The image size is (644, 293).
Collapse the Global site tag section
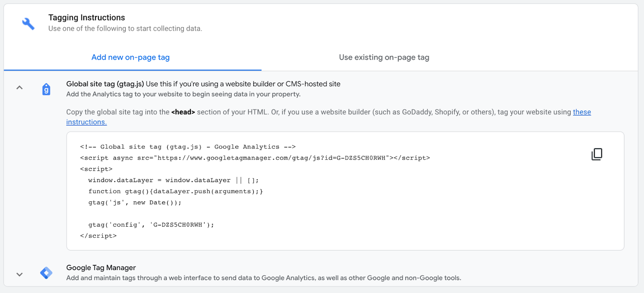click(x=19, y=88)
